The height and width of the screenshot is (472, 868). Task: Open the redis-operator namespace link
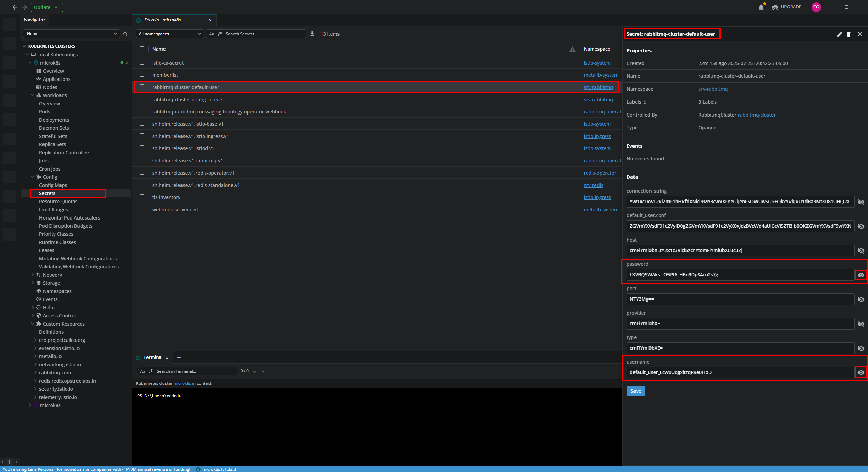point(600,173)
